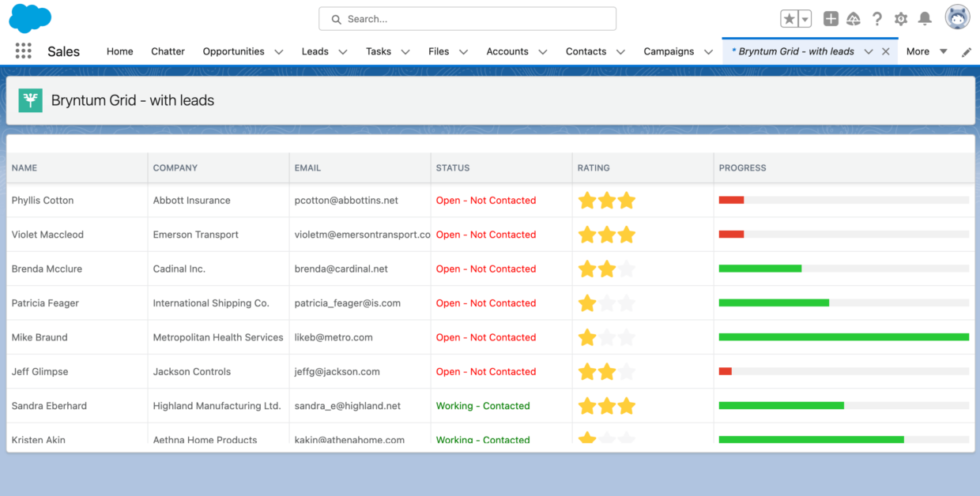The width and height of the screenshot is (980, 496).
Task: Open Salesforce Help question mark icon
Action: 877,19
